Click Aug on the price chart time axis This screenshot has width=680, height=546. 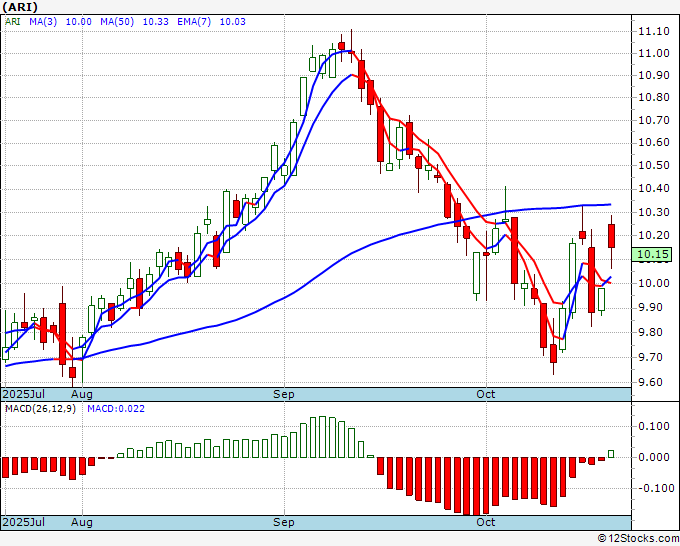(x=82, y=394)
